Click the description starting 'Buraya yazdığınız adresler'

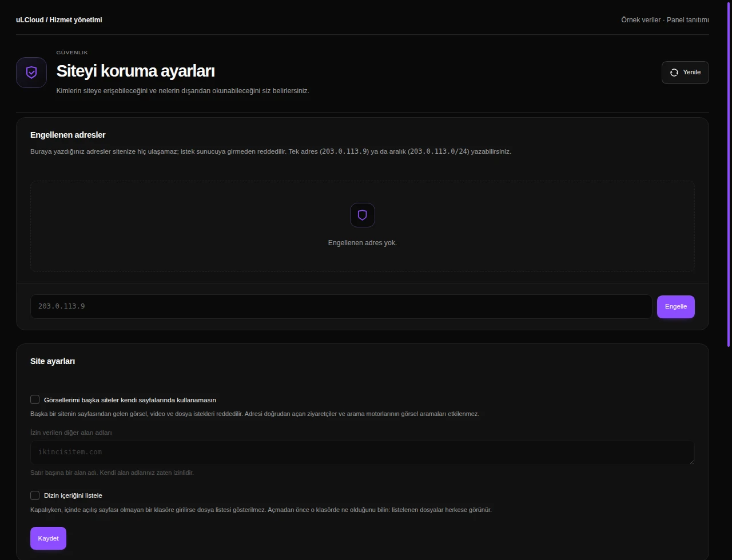pos(270,151)
